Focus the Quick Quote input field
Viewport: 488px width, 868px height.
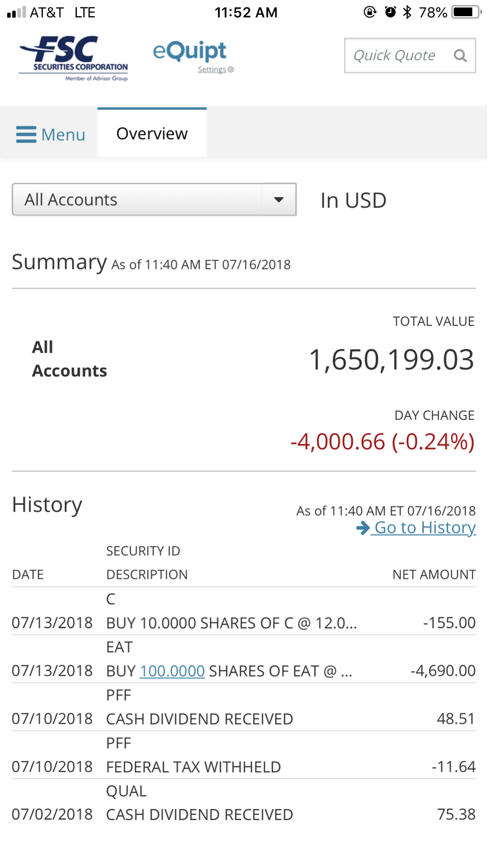tap(395, 56)
